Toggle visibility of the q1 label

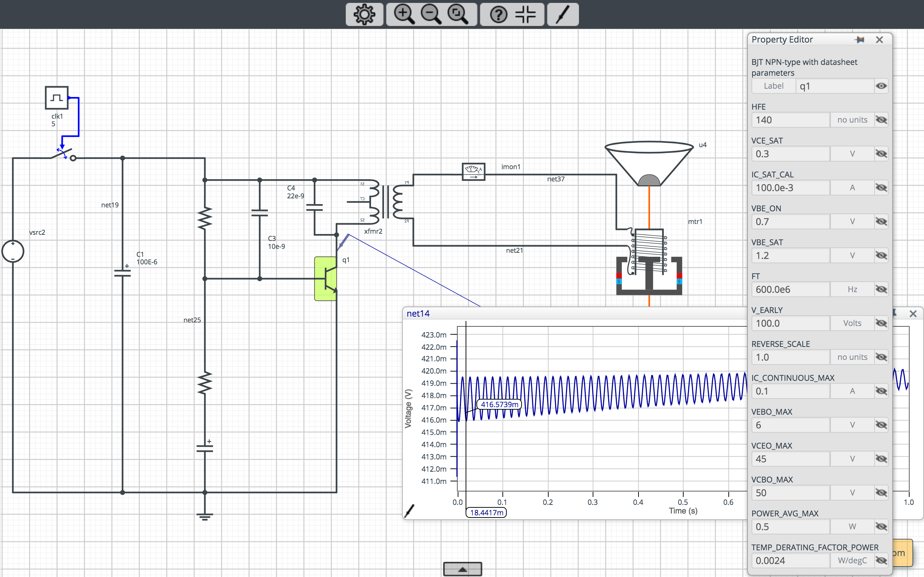[x=881, y=86]
